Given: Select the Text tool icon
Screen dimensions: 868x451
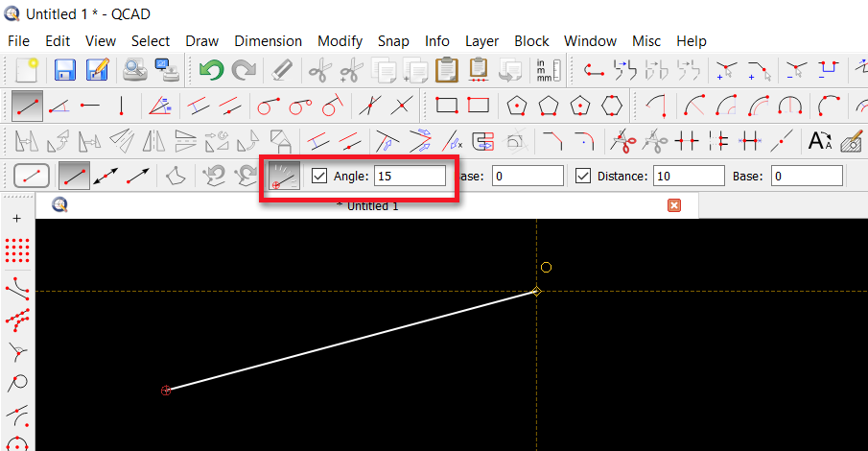Looking at the screenshot, I should tap(820, 141).
